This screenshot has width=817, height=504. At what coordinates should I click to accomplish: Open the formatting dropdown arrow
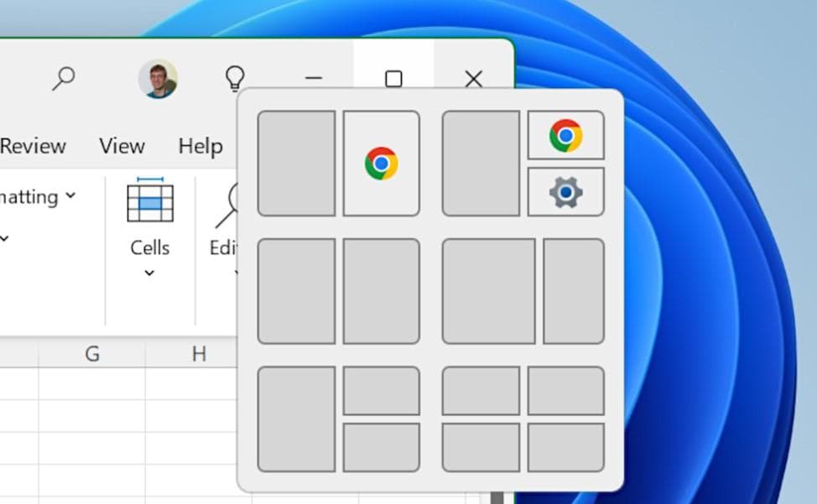click(70, 195)
